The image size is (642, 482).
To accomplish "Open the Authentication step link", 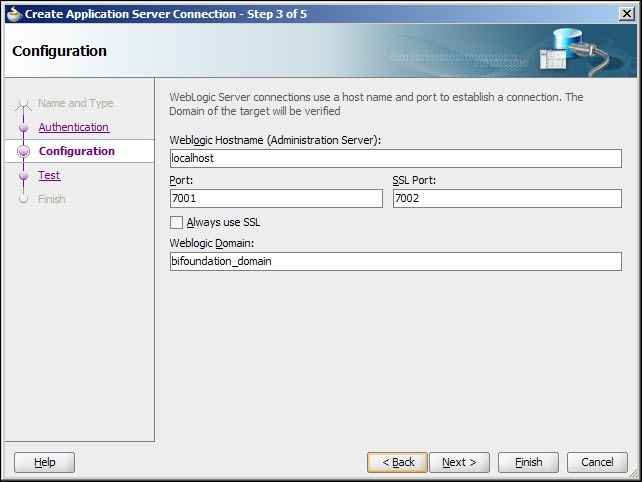I will point(74,127).
